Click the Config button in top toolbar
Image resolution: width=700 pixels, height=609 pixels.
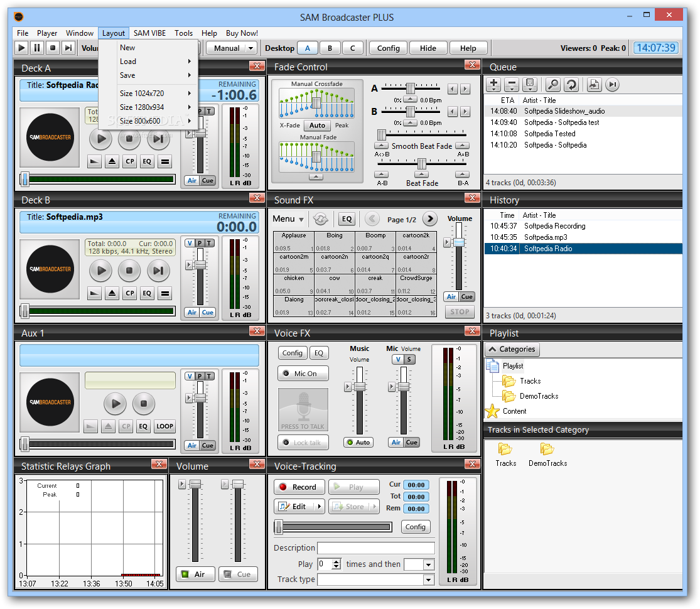pos(389,48)
